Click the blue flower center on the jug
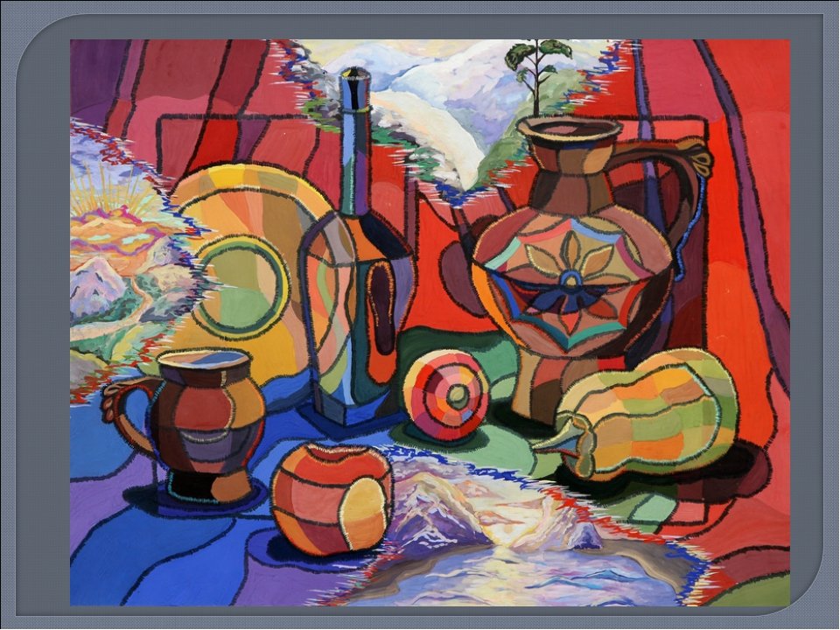This screenshot has width=840, height=630. [x=571, y=282]
